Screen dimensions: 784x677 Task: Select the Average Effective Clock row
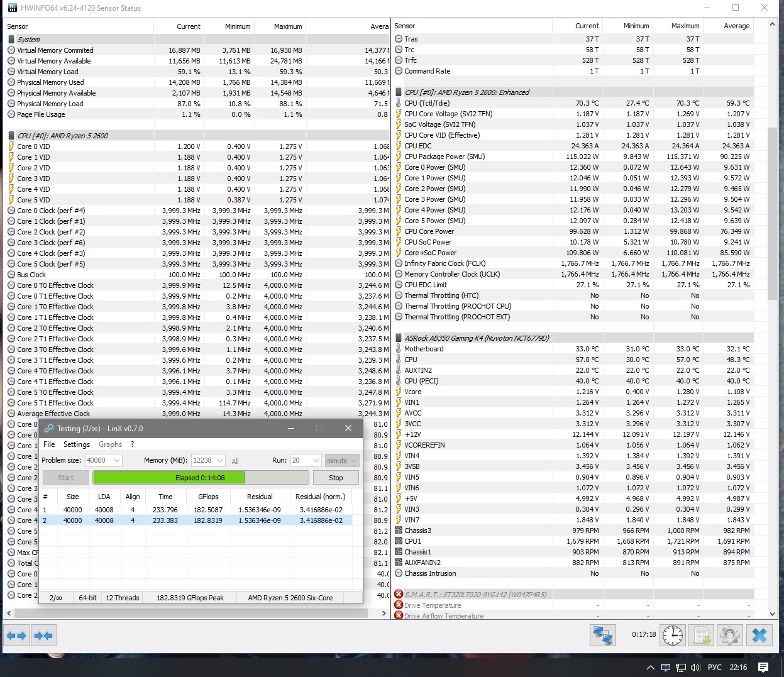(x=197, y=414)
